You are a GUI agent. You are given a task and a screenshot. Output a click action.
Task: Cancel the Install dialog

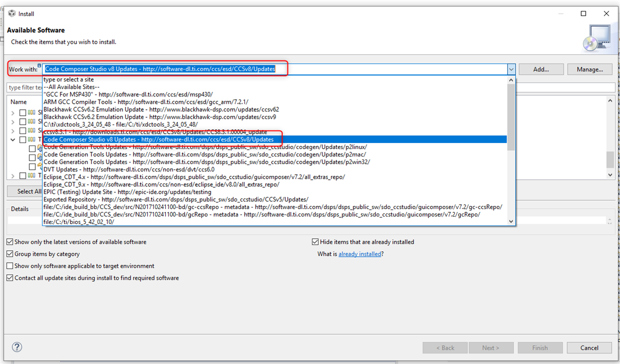tap(589, 347)
